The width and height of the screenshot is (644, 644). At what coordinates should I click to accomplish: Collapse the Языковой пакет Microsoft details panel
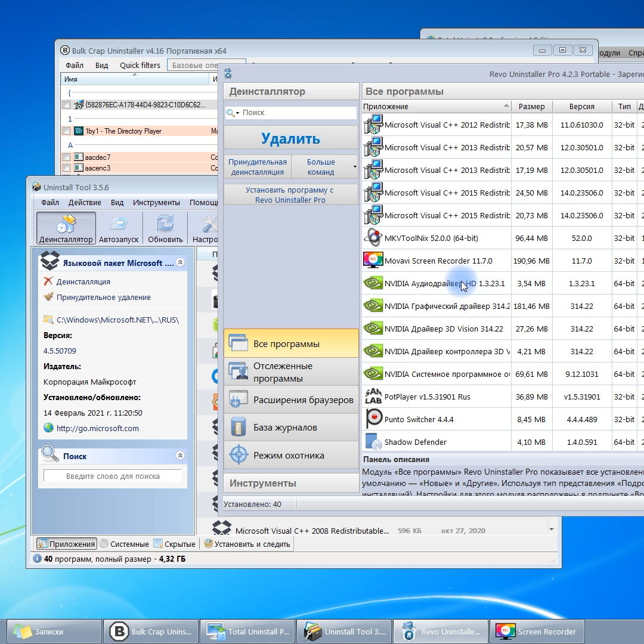[x=180, y=262]
